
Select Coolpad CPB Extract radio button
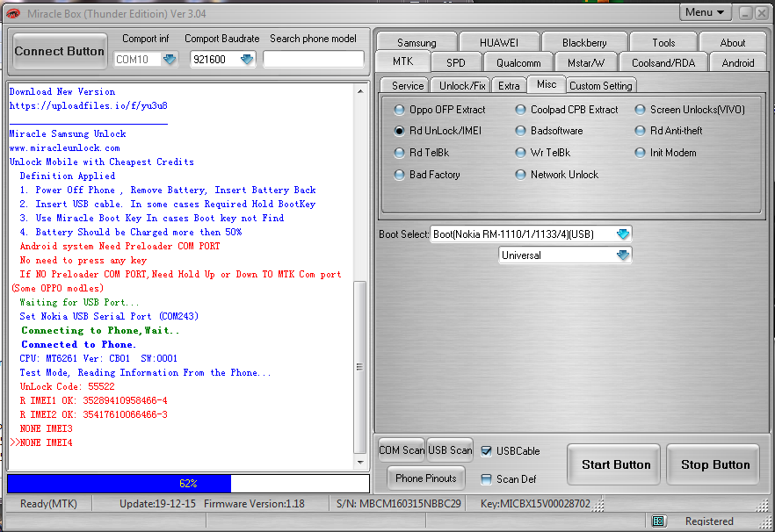click(520, 110)
